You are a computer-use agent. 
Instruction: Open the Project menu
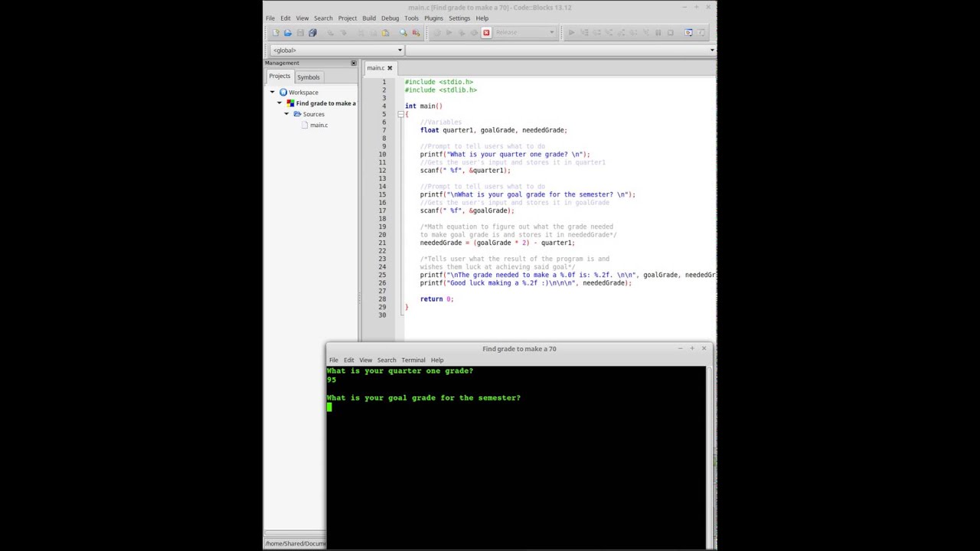348,18
